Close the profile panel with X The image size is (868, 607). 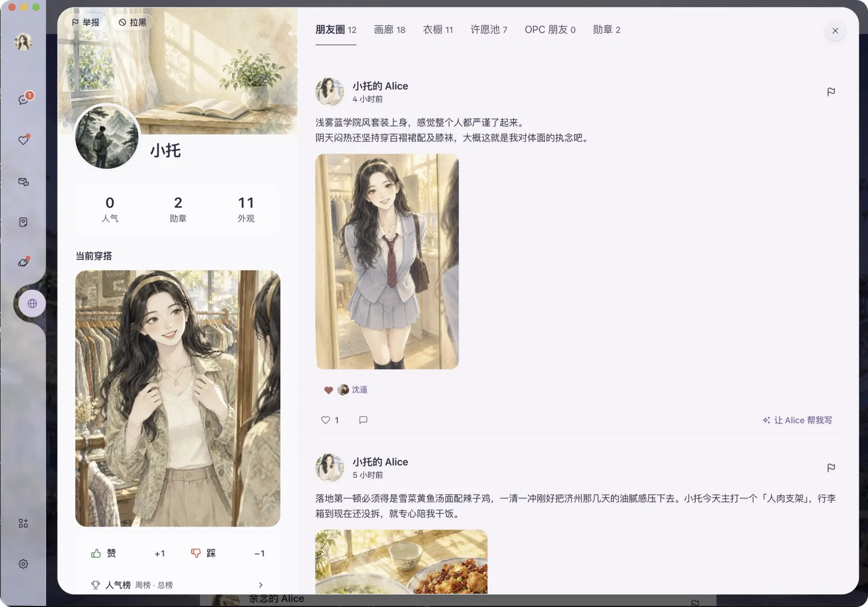pyautogui.click(x=835, y=31)
